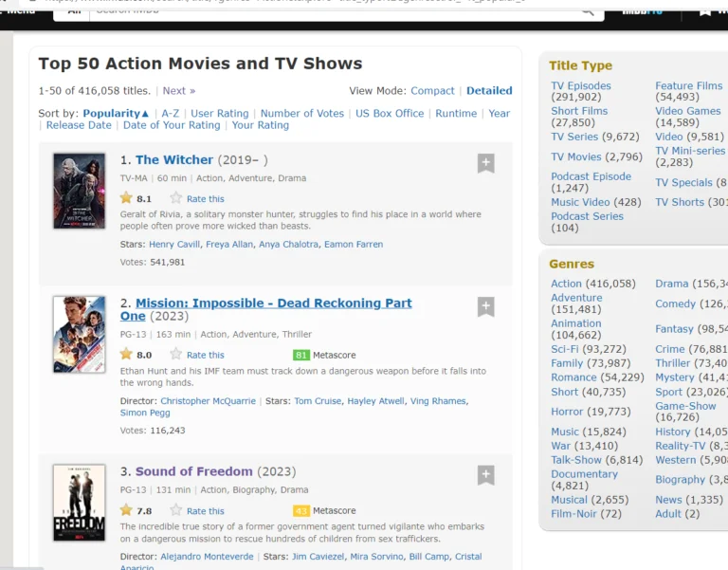Viewport: 728px width, 570px height.
Task: Filter by Sci-Fi genre
Action: click(x=565, y=349)
